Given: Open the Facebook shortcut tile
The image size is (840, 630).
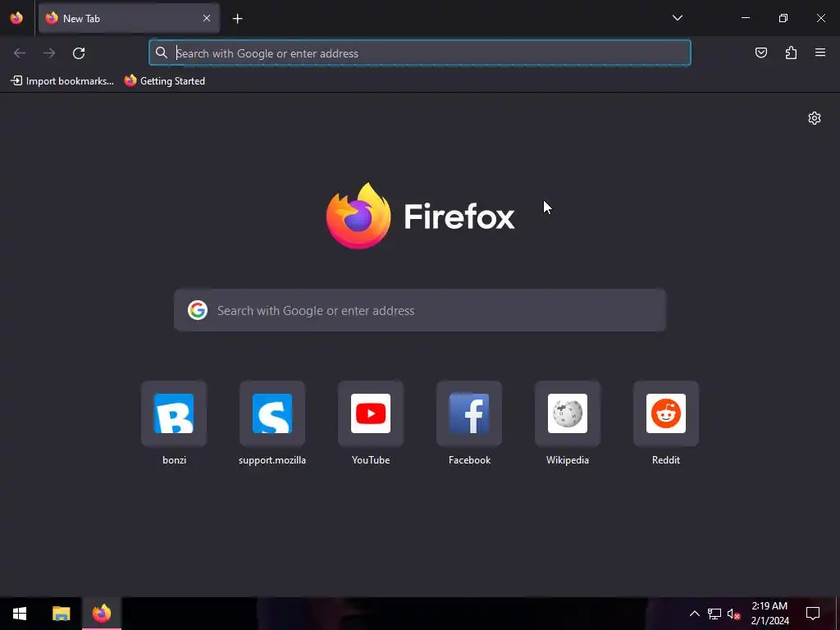Looking at the screenshot, I should click(x=469, y=413).
